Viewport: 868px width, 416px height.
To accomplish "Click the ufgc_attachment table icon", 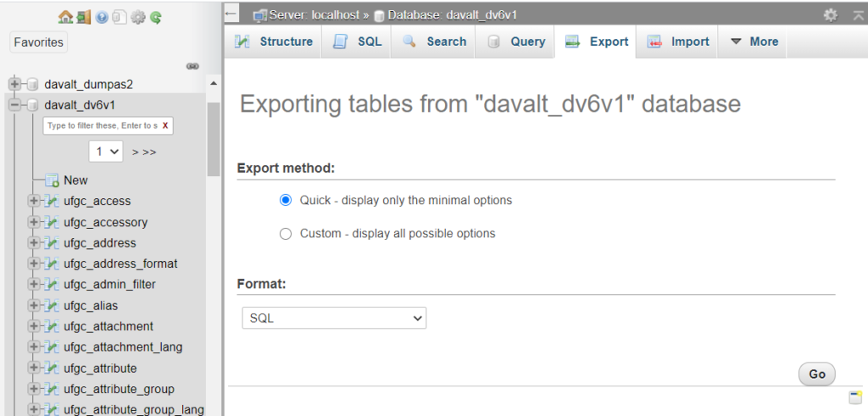I will point(52,326).
